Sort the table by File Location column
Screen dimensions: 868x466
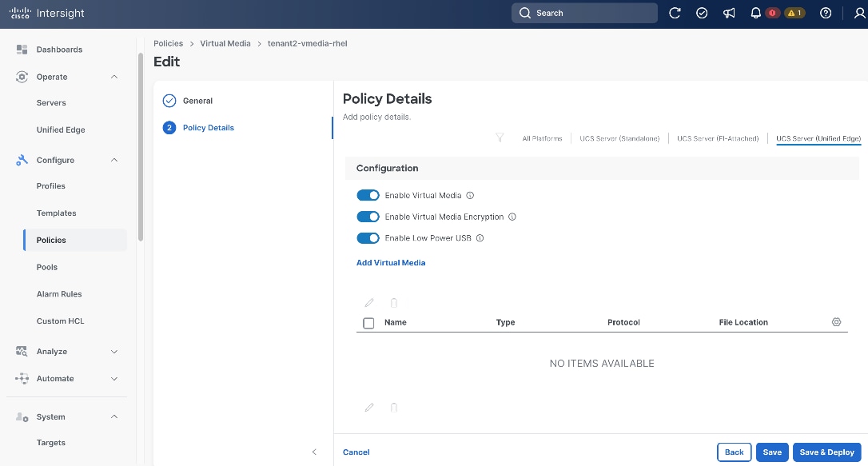click(x=743, y=322)
